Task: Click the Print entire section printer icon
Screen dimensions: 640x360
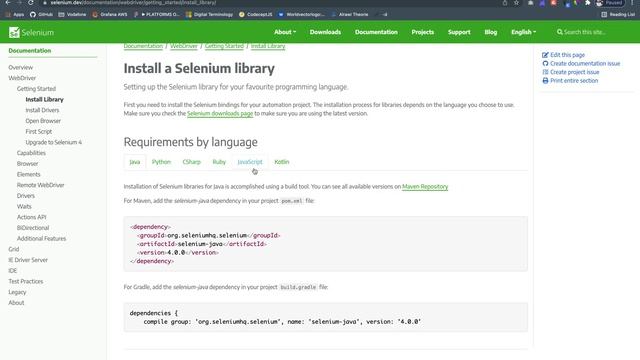Action: [545, 80]
